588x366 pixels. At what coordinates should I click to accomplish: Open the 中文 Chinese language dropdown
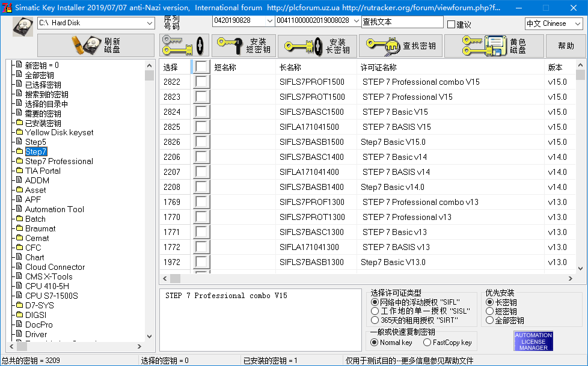pyautogui.click(x=578, y=23)
